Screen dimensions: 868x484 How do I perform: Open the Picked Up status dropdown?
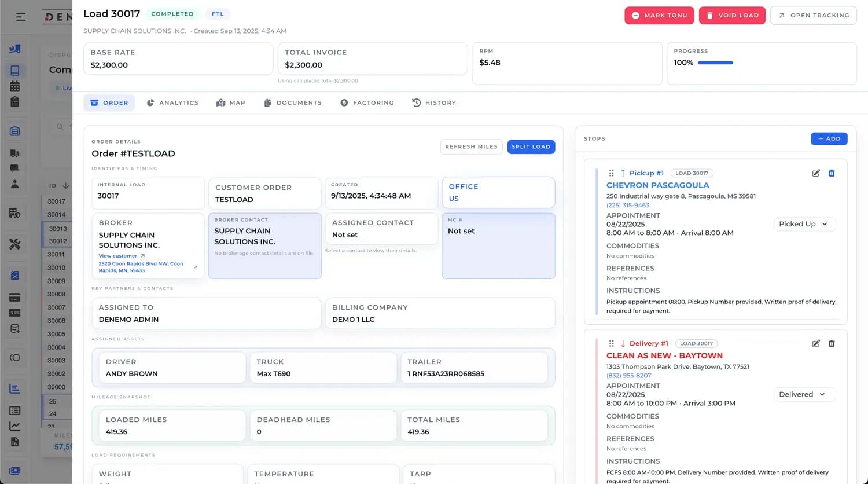pyautogui.click(x=804, y=223)
